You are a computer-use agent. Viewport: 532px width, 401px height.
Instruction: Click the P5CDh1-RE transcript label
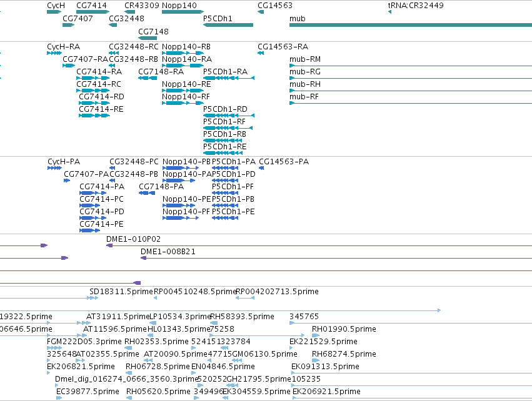(x=225, y=147)
